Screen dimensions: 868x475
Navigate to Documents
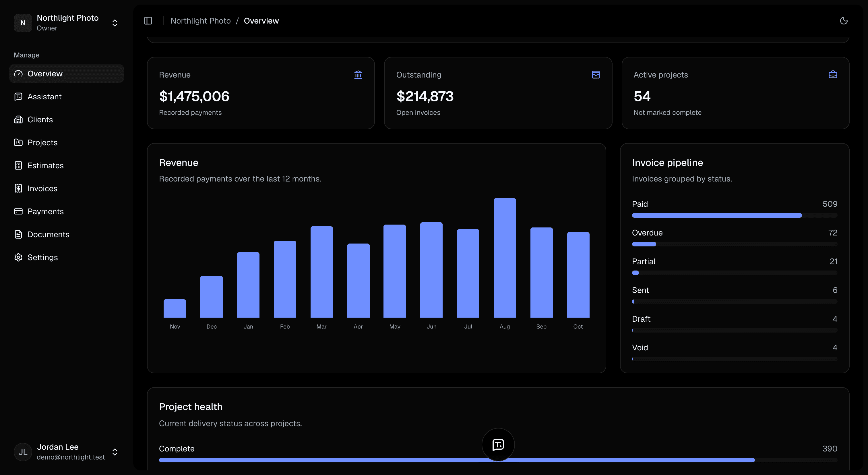tap(67, 234)
